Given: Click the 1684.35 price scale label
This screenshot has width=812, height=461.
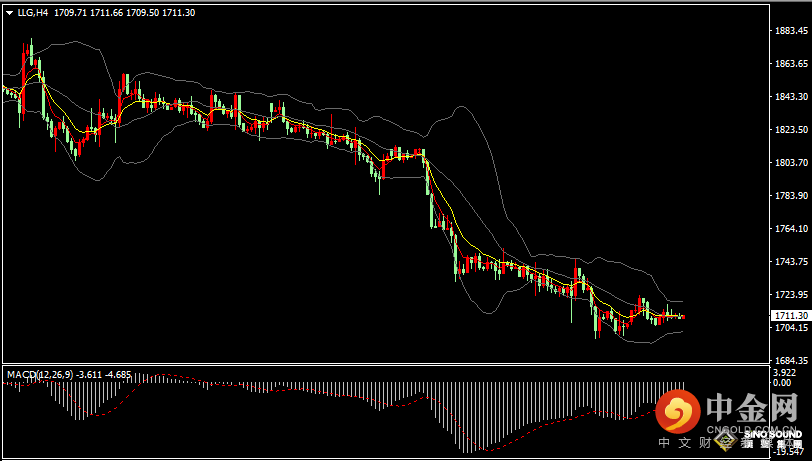Looking at the screenshot, I should coord(791,360).
